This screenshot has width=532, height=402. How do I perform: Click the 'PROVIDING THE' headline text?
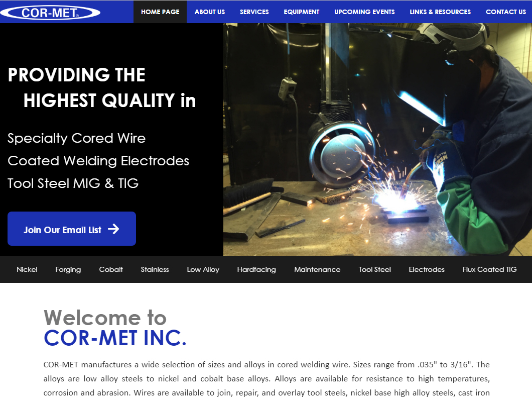coord(77,75)
